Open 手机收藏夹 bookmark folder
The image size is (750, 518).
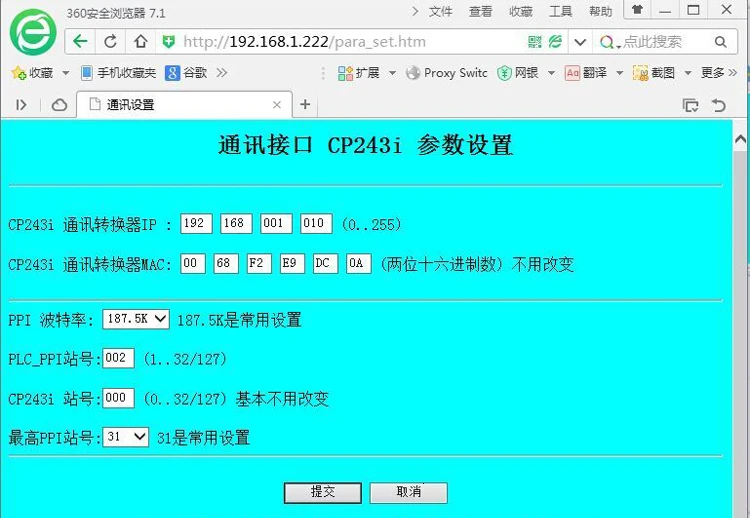119,73
